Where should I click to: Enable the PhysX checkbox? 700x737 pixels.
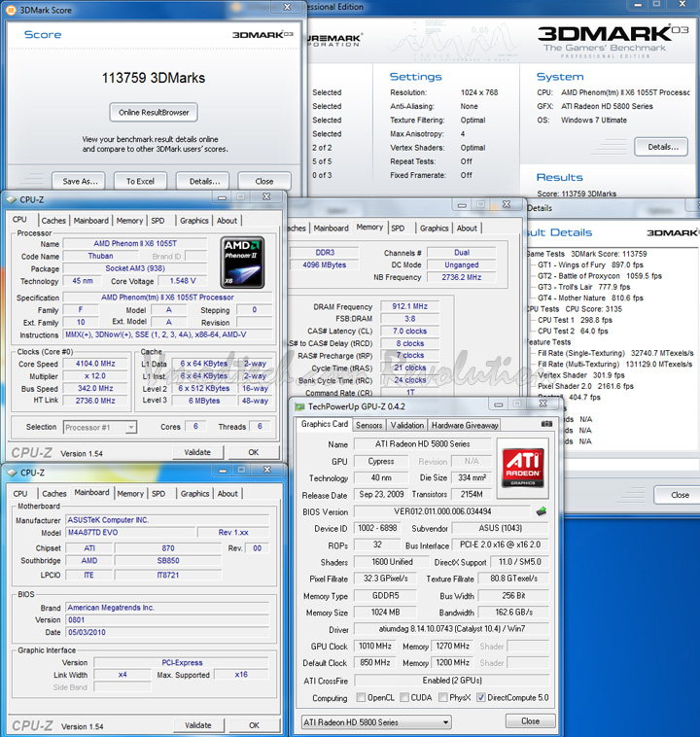tap(443, 697)
